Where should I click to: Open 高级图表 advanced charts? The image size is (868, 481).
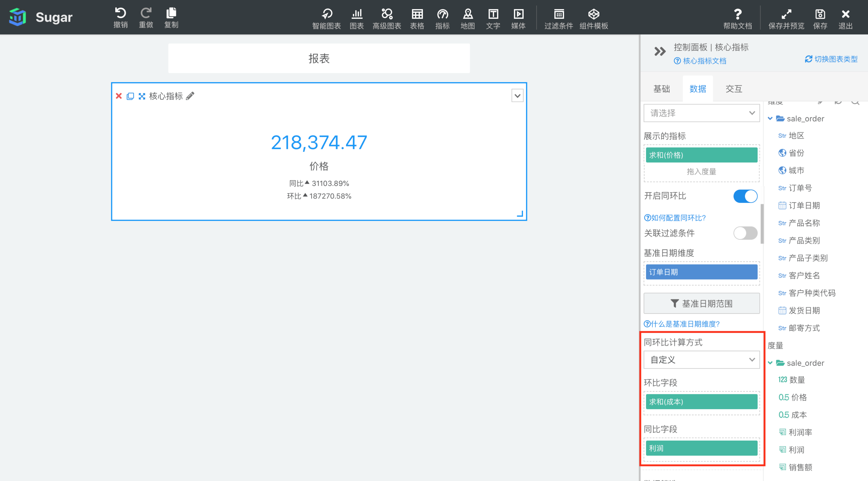386,18
